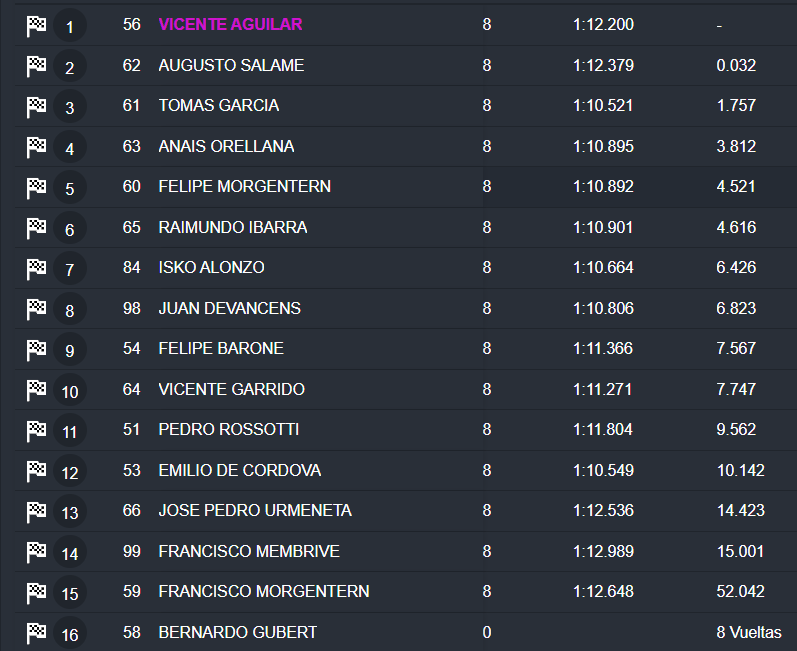Click the checkered flag next to Bernardo Gubert
This screenshot has height=651, width=797.
pyautogui.click(x=36, y=632)
